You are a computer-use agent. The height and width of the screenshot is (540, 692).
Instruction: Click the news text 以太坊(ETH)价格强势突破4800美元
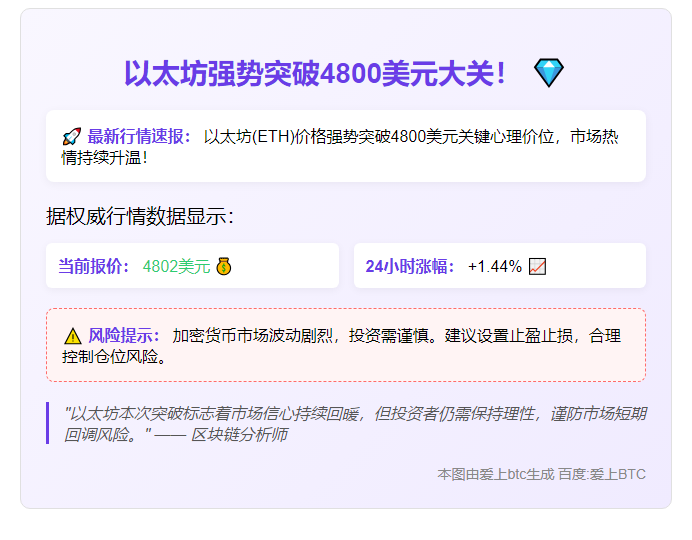[x=330, y=137]
